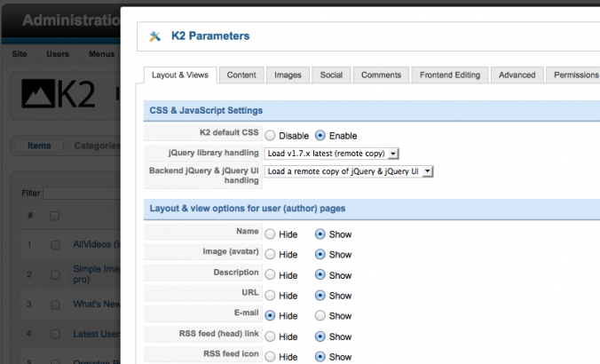Open the AllVideos item link
600x364 pixels.
click(x=97, y=244)
